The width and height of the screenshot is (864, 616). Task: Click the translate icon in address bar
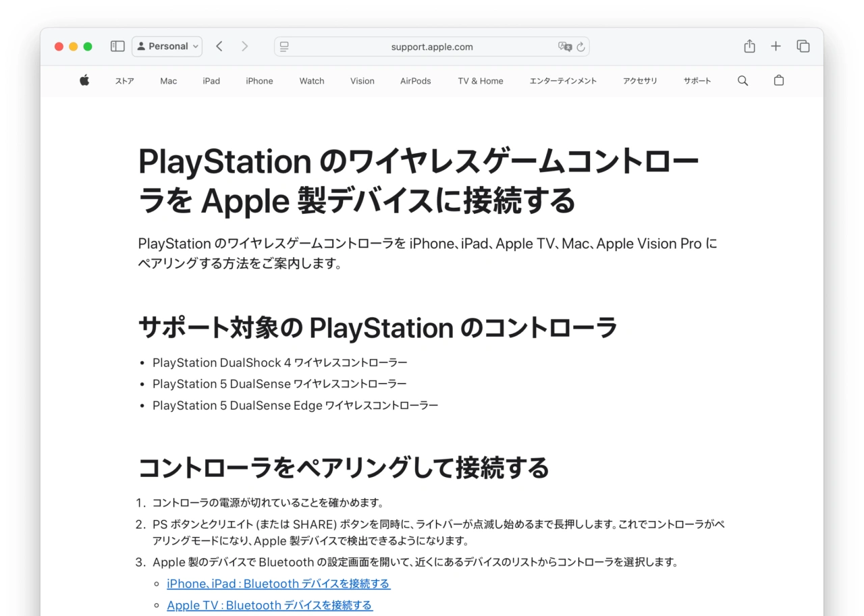565,47
